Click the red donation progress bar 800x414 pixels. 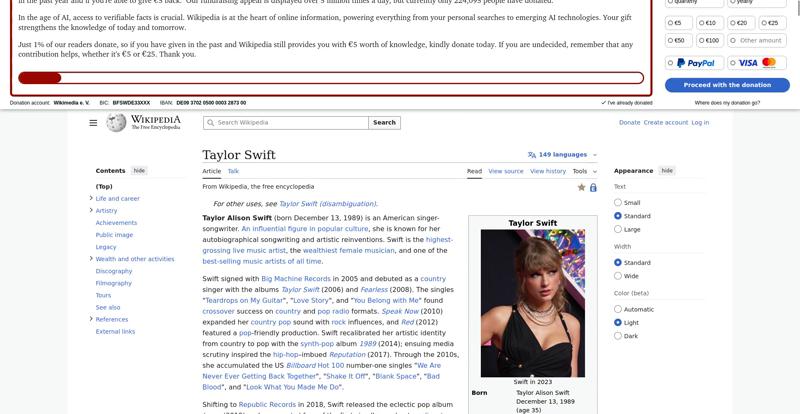tap(331, 78)
